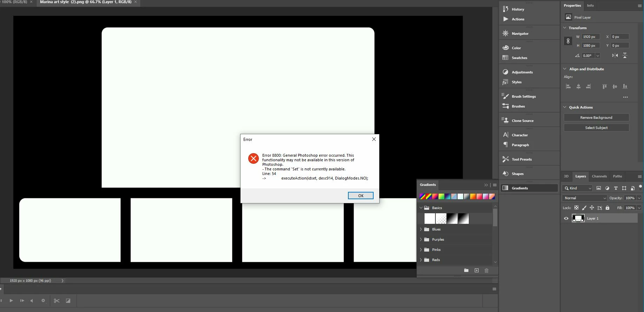The image size is (644, 312).
Task: Open the Actions panel
Action: coord(518,19)
